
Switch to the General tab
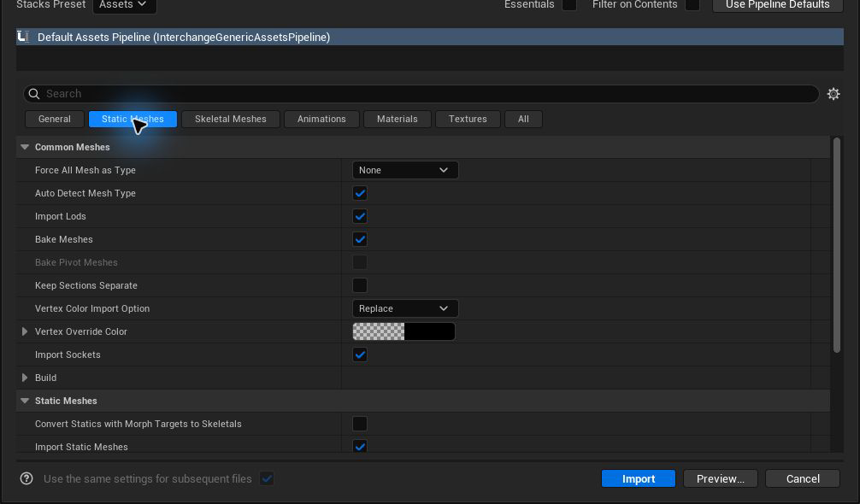tap(55, 119)
